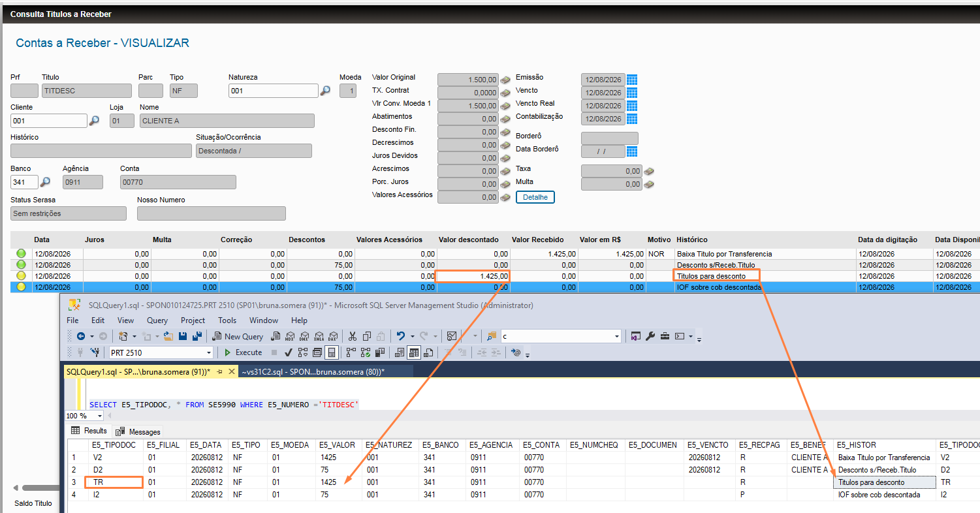Select row 'Baixa Titulo por Transferencia' in movement grid
Screen dimensions: 980x513
coord(496,254)
